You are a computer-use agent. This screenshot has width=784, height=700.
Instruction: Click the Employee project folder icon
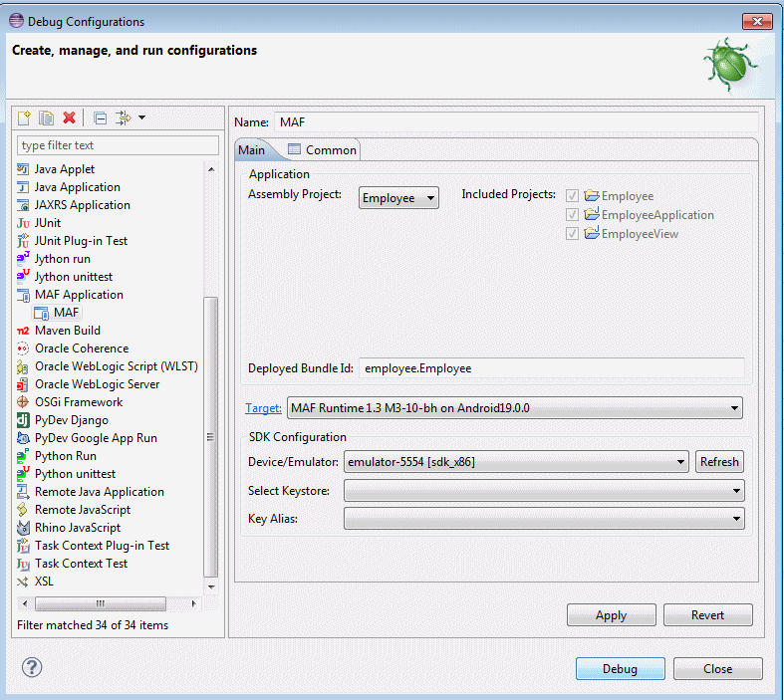pyautogui.click(x=592, y=195)
